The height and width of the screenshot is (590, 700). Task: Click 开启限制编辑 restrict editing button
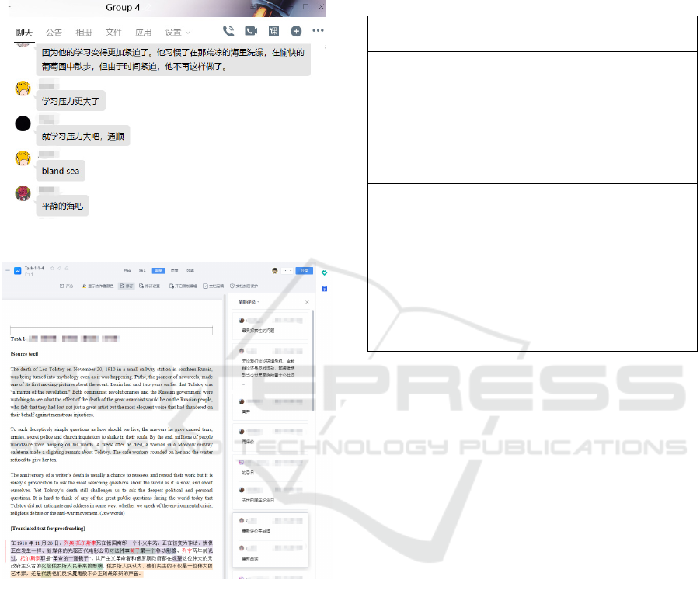pyautogui.click(x=183, y=286)
